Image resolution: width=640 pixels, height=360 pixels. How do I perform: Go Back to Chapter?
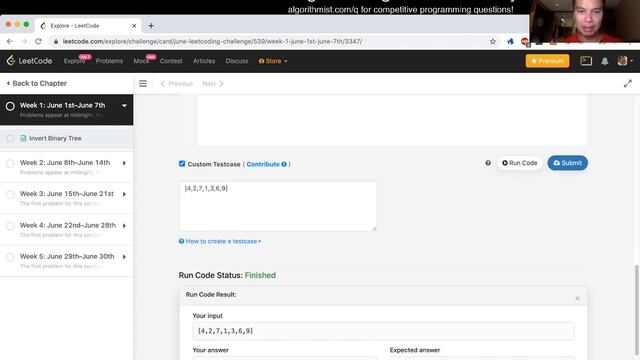click(x=37, y=83)
